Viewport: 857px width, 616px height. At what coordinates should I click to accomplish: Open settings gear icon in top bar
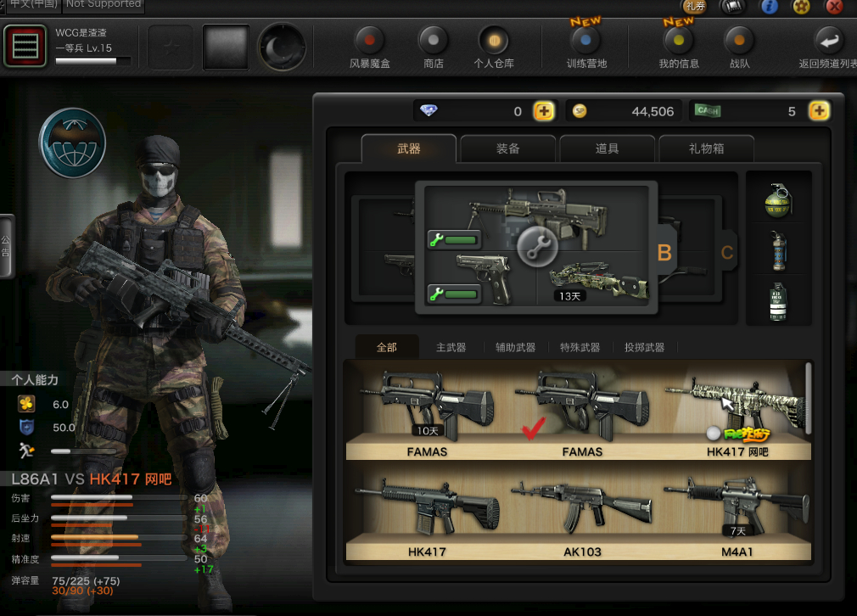pyautogui.click(x=802, y=7)
